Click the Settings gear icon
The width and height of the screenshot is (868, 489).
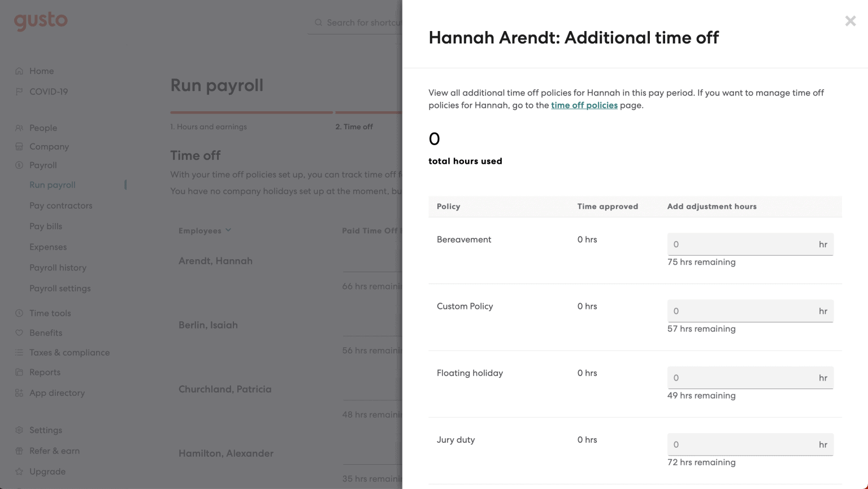tap(20, 430)
